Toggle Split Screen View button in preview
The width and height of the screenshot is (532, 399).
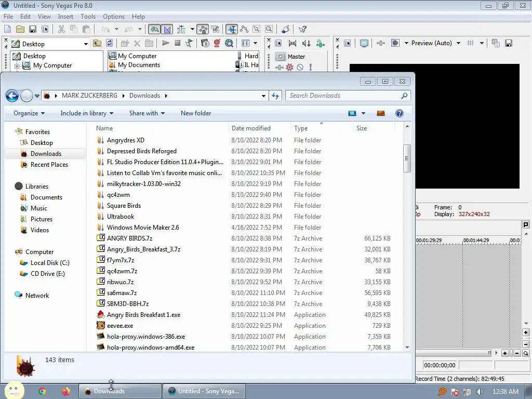[395, 43]
